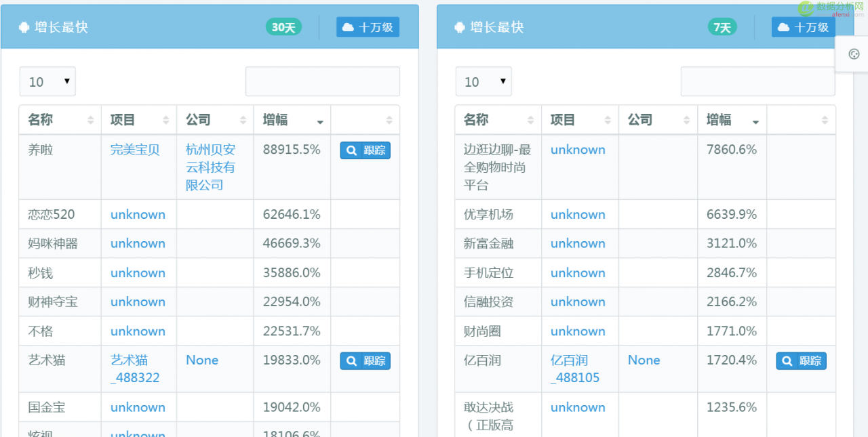Click Android icon in 7天 panel header
Image resolution: width=868 pixels, height=437 pixels.
pos(460,27)
